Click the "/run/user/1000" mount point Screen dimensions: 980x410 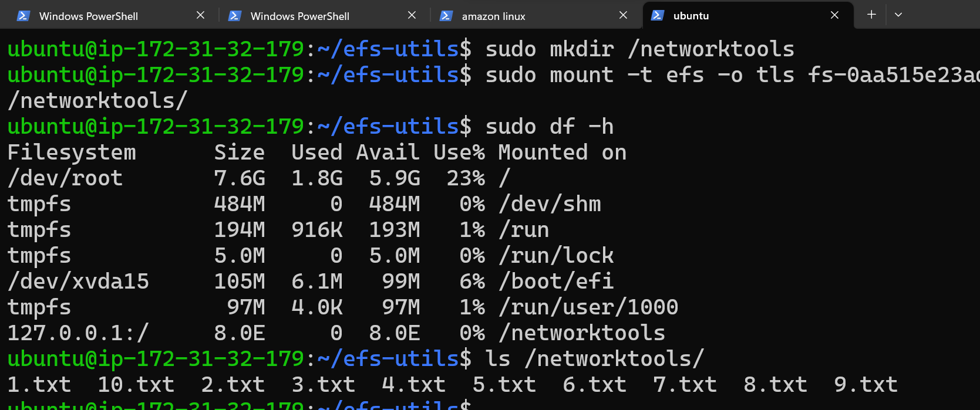(x=588, y=307)
